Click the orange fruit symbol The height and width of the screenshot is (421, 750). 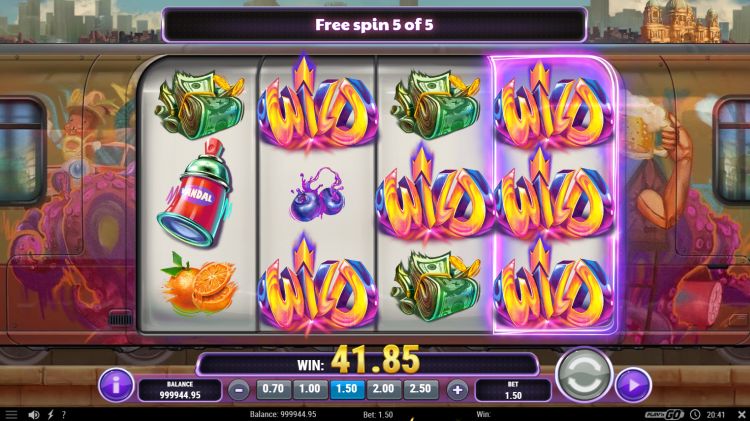coord(199,283)
